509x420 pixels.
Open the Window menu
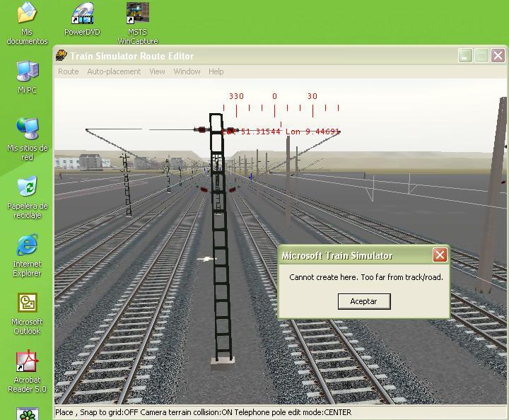click(187, 71)
